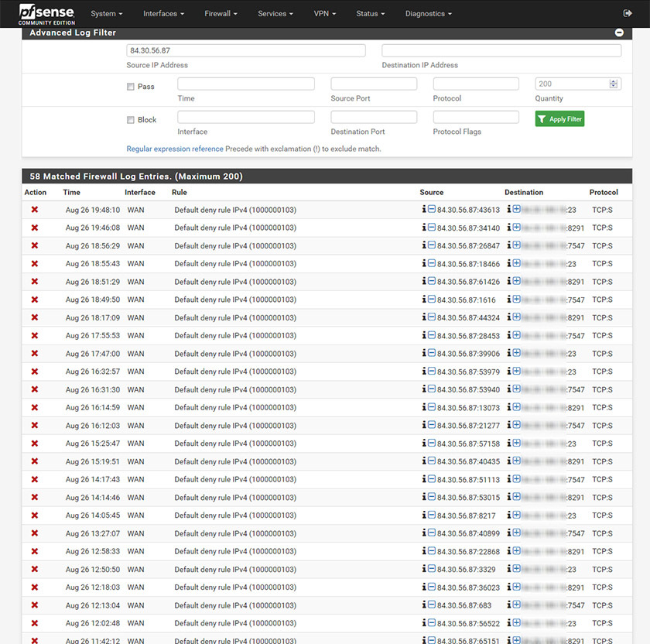The height and width of the screenshot is (644, 650).
Task: Click the Time filter field
Action: [x=246, y=84]
